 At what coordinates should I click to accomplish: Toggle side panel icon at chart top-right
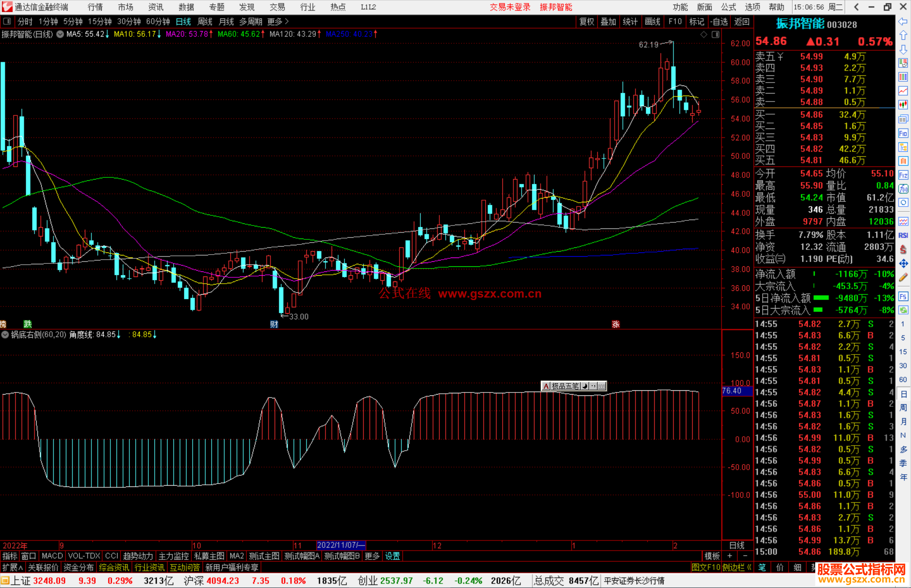715,35
